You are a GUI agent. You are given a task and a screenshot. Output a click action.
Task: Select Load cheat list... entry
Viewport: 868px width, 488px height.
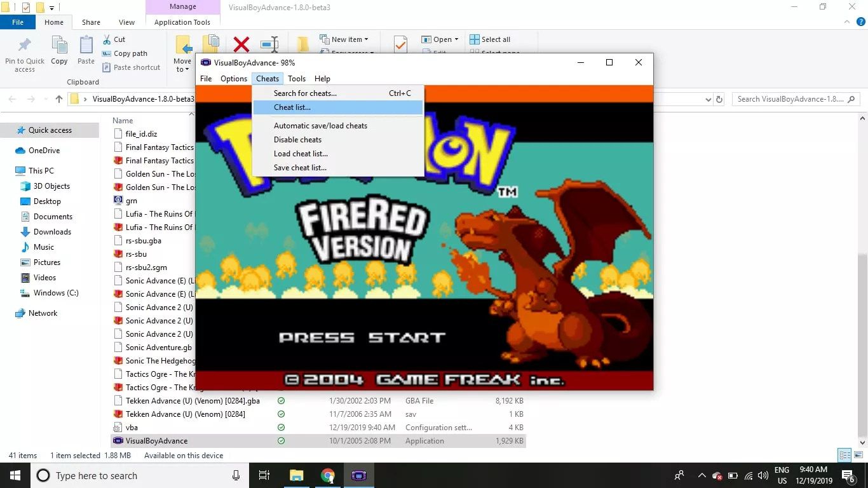tap(337, 154)
